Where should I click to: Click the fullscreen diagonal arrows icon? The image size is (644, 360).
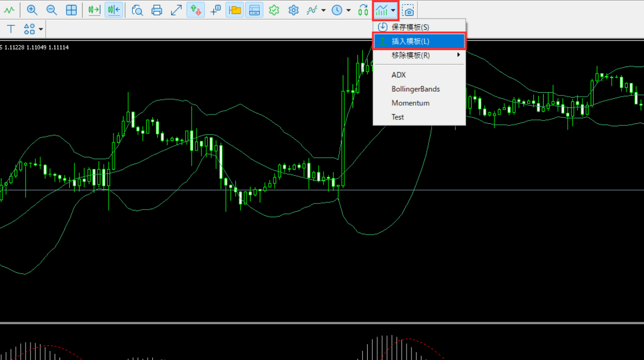click(x=176, y=10)
